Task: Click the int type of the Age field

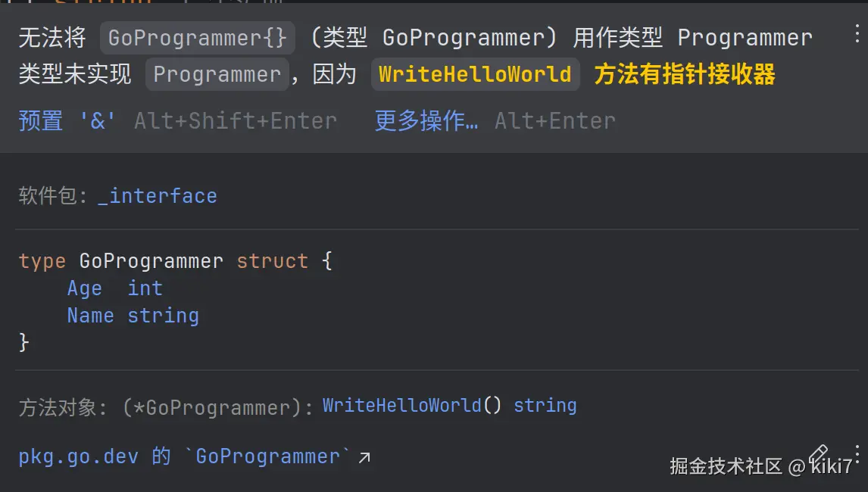Action: [145, 288]
